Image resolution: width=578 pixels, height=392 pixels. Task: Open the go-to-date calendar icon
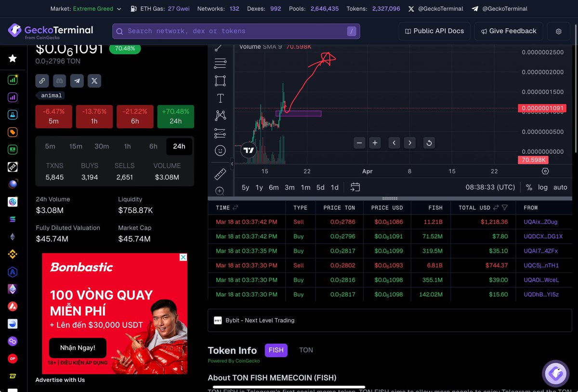(355, 187)
